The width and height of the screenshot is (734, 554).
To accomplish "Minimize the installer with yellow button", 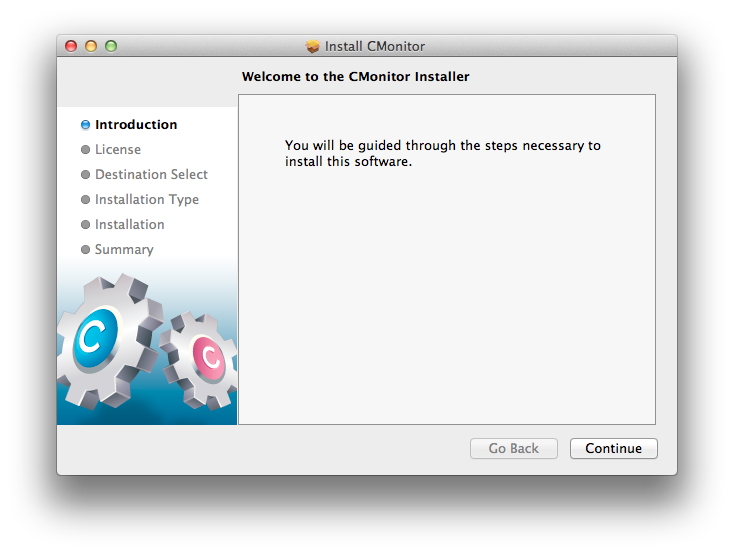I will (91, 46).
